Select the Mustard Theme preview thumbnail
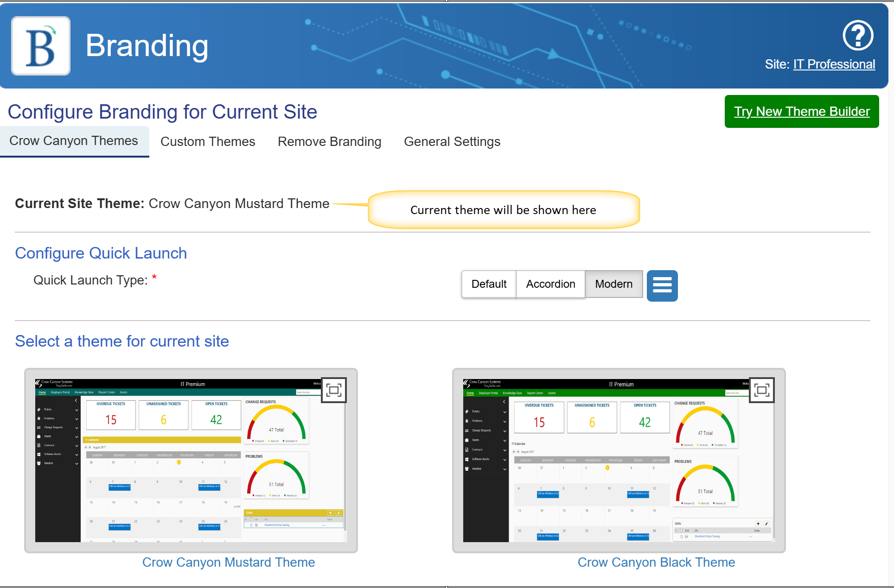Viewport: 894px width, 588px height. point(191,461)
